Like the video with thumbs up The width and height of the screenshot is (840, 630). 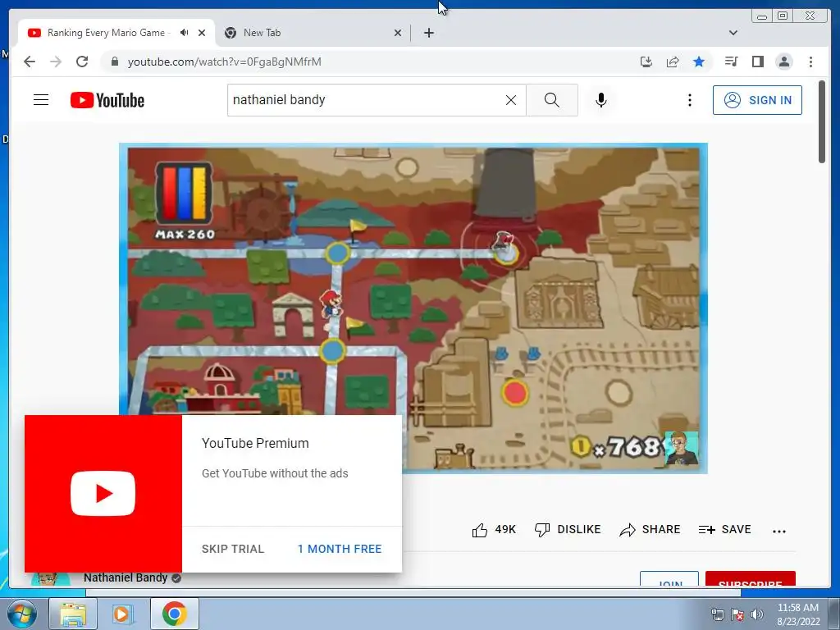click(x=494, y=530)
